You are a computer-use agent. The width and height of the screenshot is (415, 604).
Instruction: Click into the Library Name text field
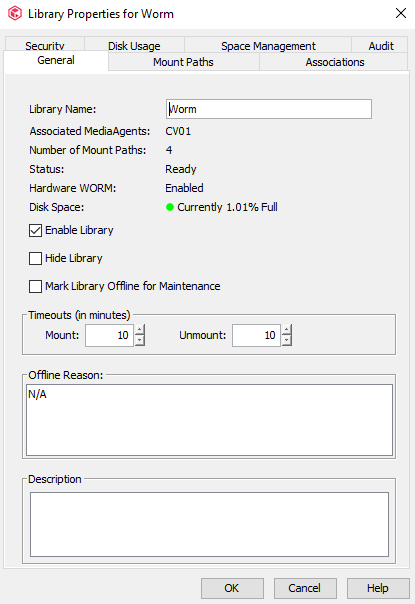click(x=269, y=109)
